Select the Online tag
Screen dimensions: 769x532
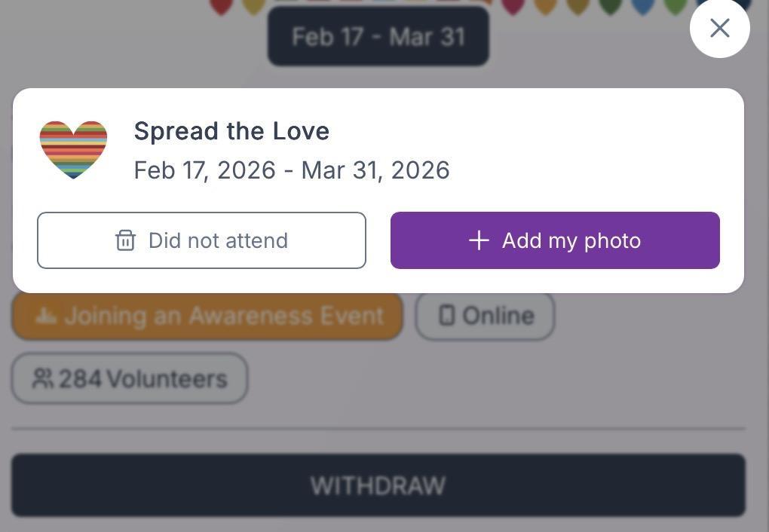tap(486, 316)
